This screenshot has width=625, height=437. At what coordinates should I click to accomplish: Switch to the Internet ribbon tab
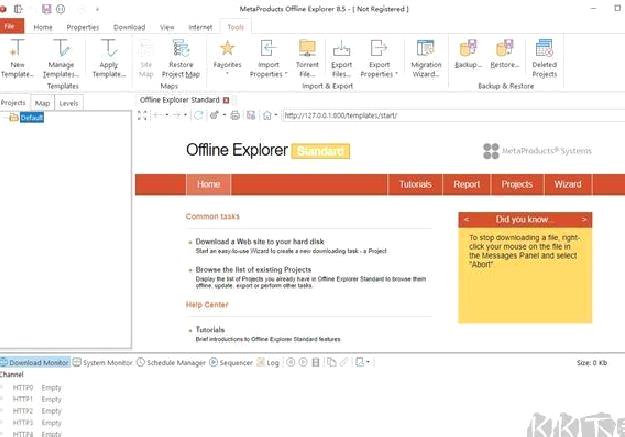[x=200, y=27]
